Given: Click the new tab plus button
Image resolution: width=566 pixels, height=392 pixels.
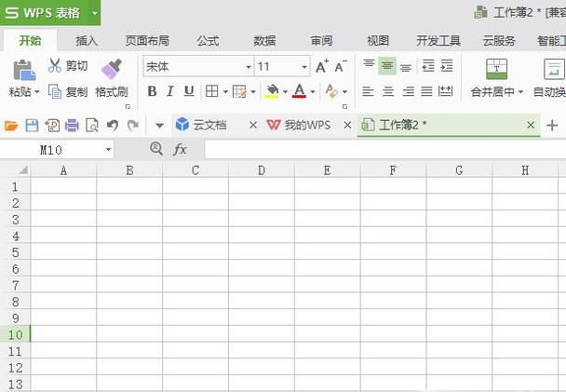Looking at the screenshot, I should 553,125.
